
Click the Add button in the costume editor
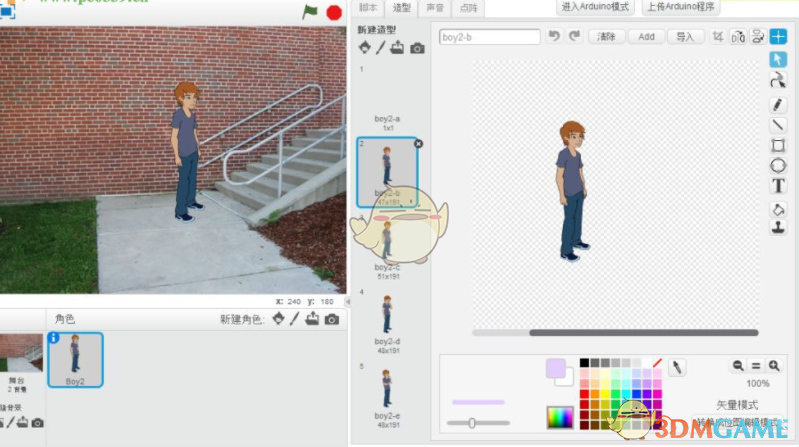point(646,37)
